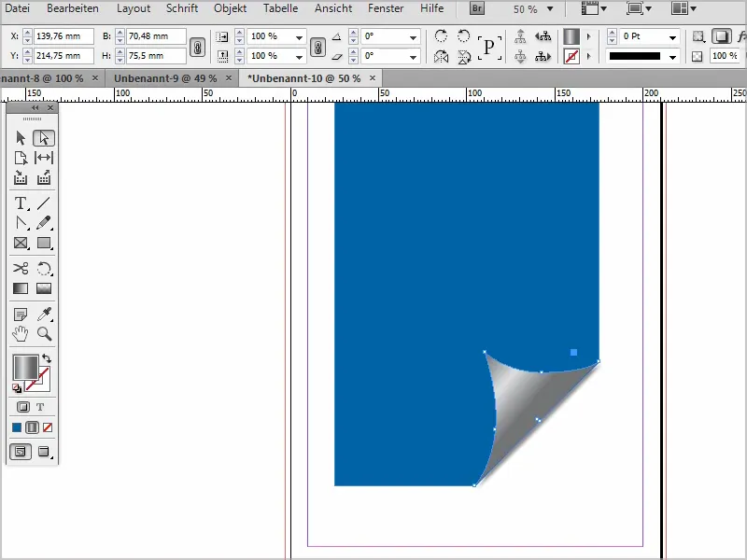Image resolution: width=747 pixels, height=560 pixels.
Task: Apply gradient to selected object
Action: click(x=32, y=427)
